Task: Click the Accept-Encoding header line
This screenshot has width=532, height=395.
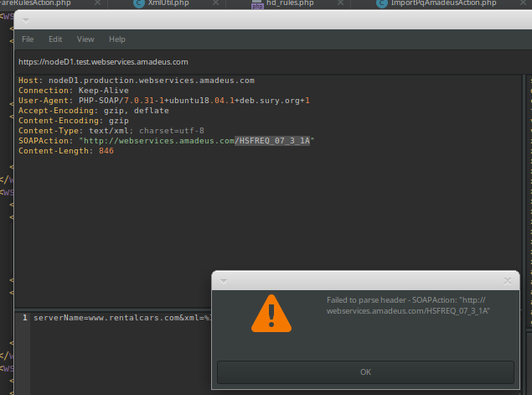Action: pos(94,111)
